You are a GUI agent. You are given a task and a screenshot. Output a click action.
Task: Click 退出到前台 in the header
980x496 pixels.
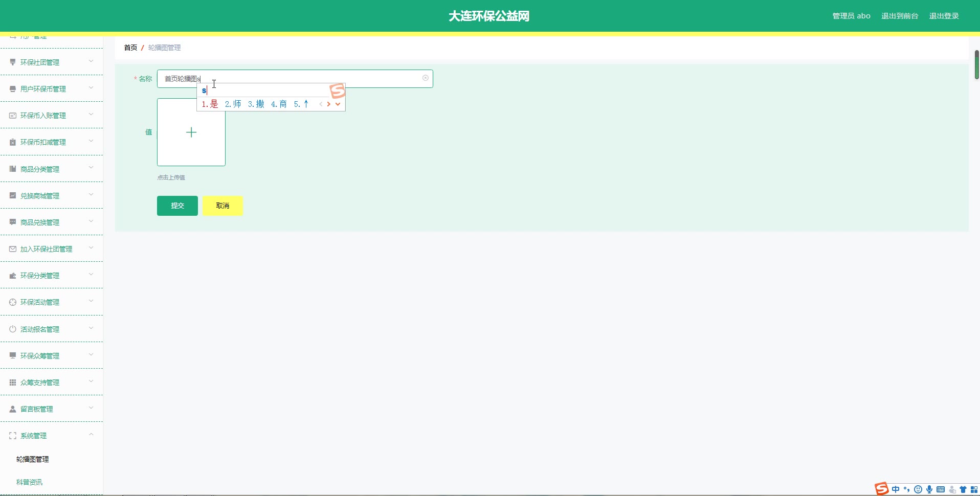(x=900, y=16)
